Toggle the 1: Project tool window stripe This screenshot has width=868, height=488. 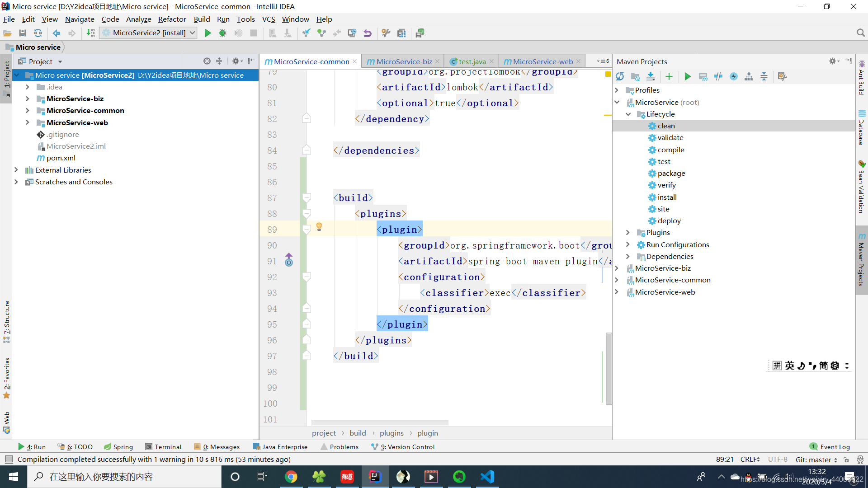coord(6,79)
